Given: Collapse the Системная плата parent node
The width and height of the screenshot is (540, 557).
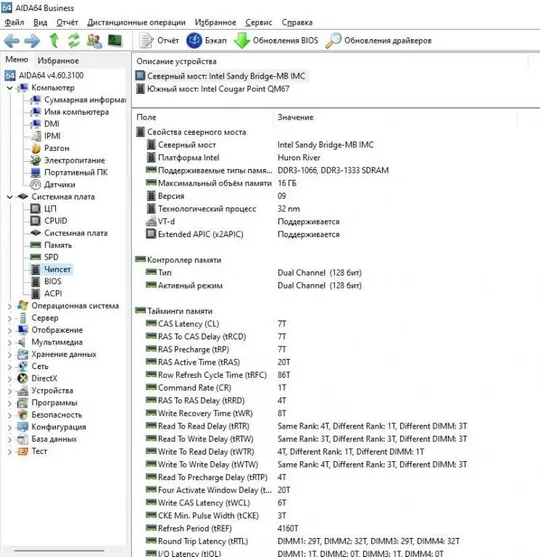Looking at the screenshot, I should pos(10,196).
